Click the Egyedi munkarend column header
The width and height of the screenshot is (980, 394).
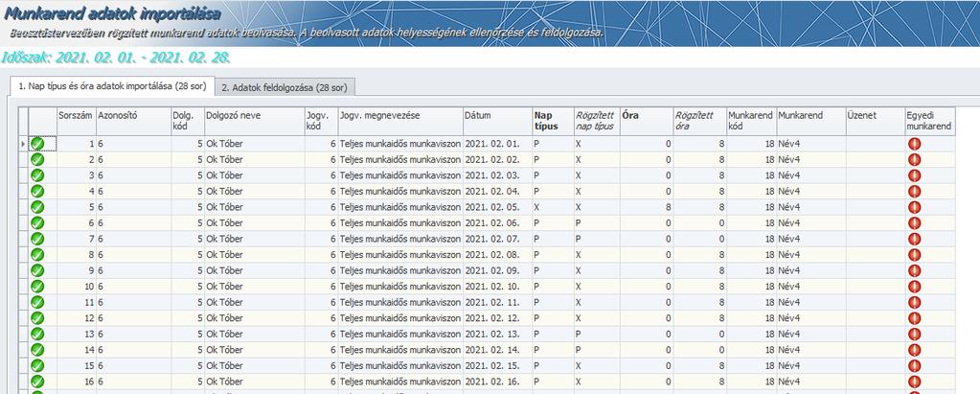coord(930,122)
